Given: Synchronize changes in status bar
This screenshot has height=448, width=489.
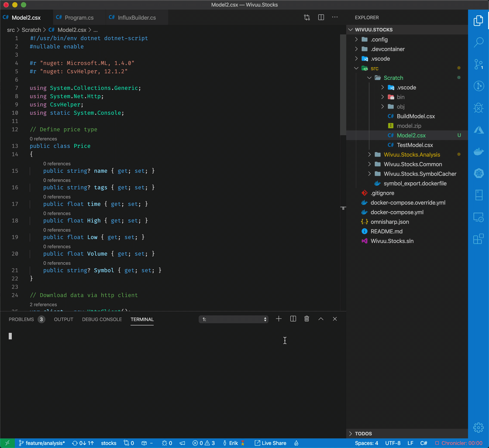Looking at the screenshot, I should (83, 443).
